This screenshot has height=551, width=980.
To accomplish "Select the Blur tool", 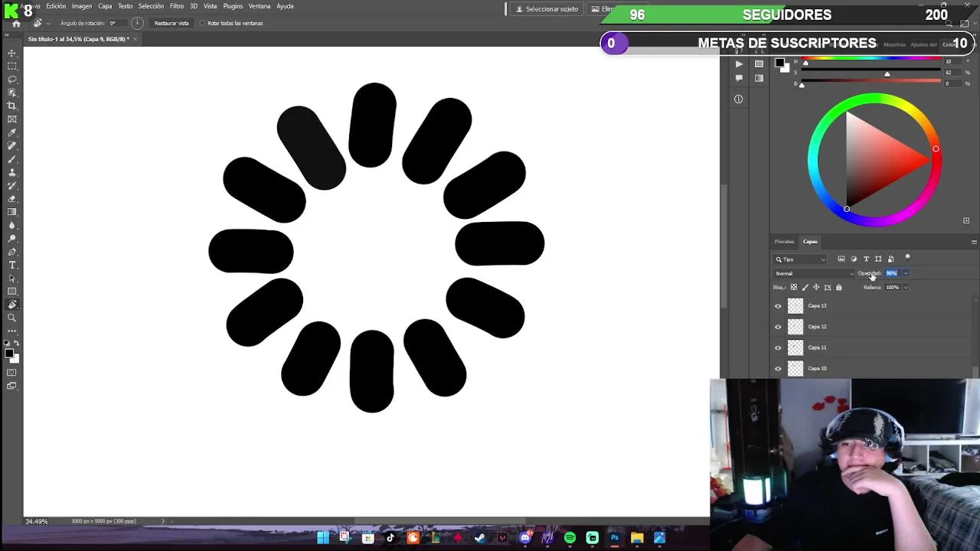I will (x=12, y=225).
